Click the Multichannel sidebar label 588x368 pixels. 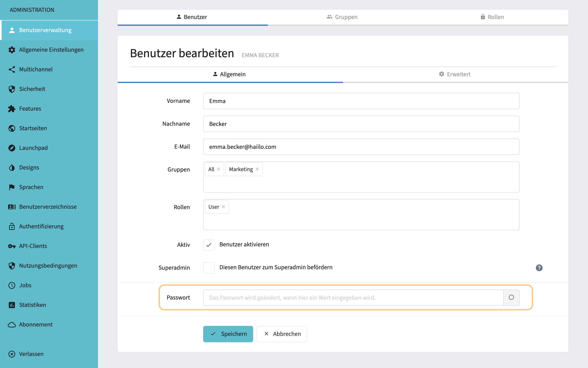pyautogui.click(x=36, y=69)
